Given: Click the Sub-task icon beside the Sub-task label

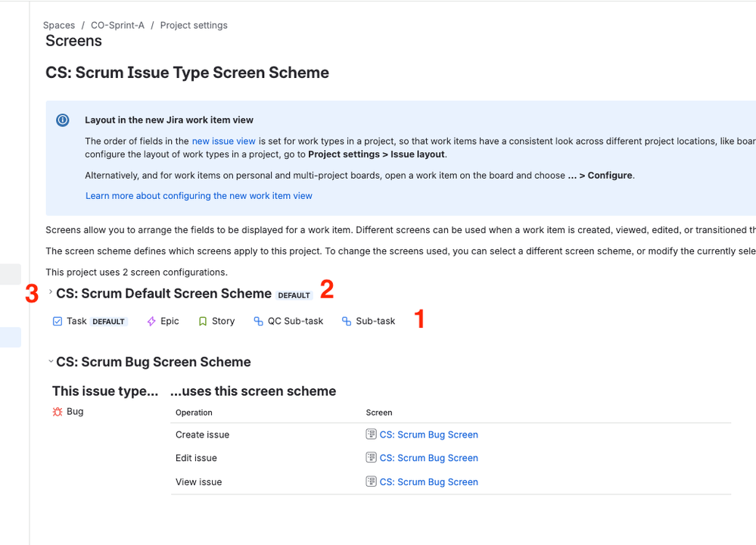Looking at the screenshot, I should point(346,321).
